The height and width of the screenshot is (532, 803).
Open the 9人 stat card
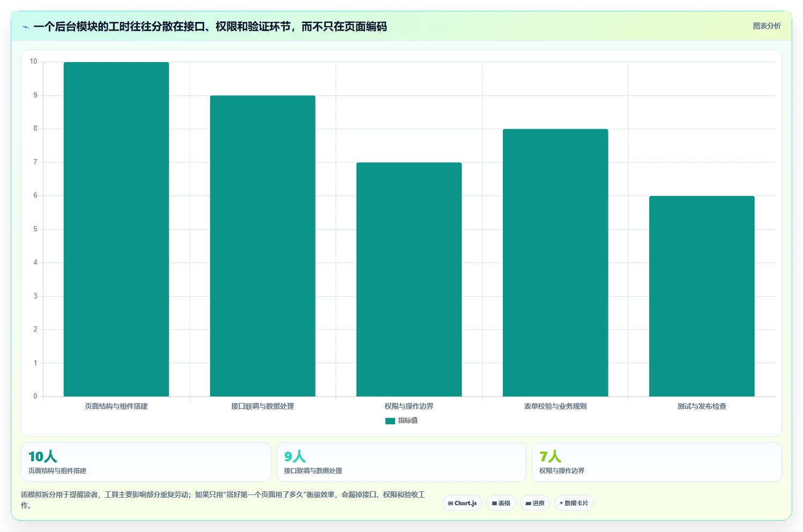coord(401,462)
